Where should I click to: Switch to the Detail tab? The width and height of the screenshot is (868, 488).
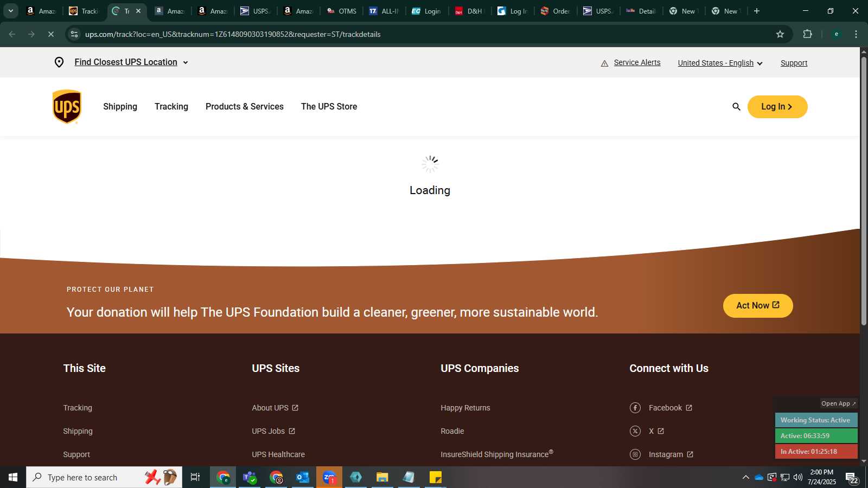(642, 11)
